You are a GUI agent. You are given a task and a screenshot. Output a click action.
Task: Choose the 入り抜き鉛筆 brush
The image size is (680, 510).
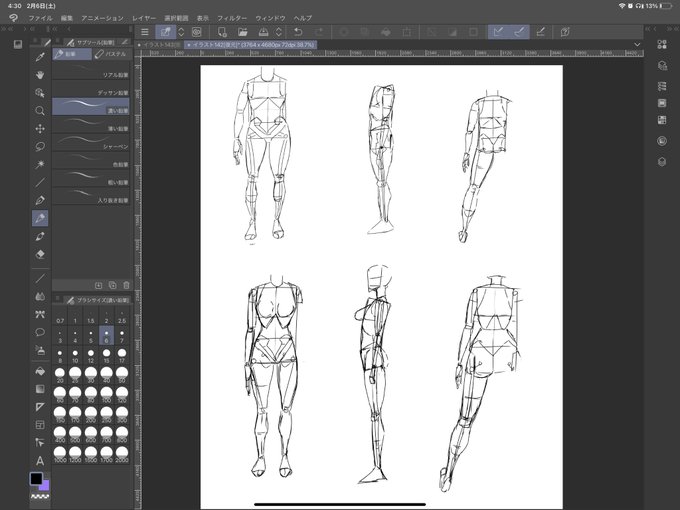(91, 196)
